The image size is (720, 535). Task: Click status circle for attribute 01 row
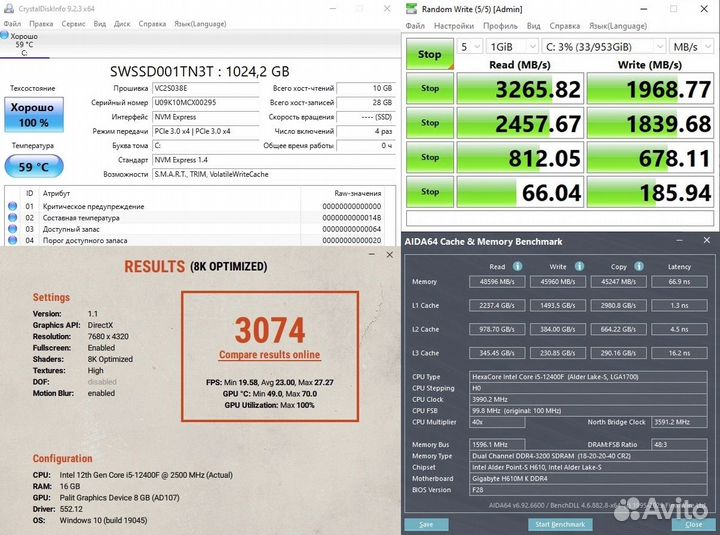pyautogui.click(x=12, y=206)
